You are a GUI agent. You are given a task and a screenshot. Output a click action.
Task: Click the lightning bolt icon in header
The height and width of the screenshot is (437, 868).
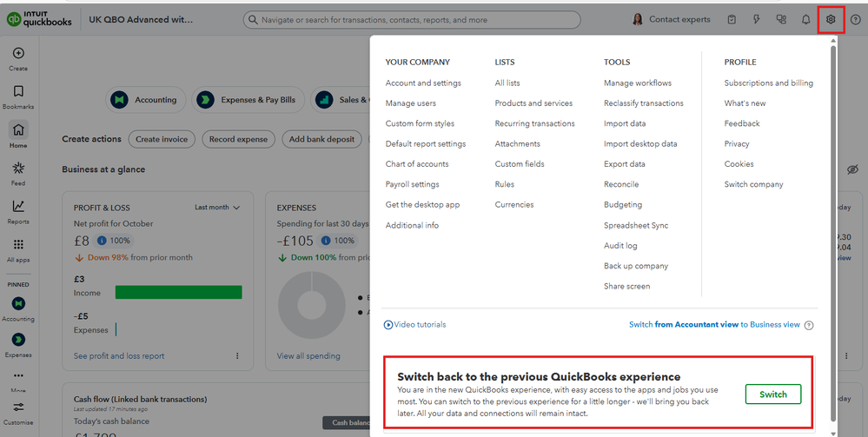tap(757, 19)
